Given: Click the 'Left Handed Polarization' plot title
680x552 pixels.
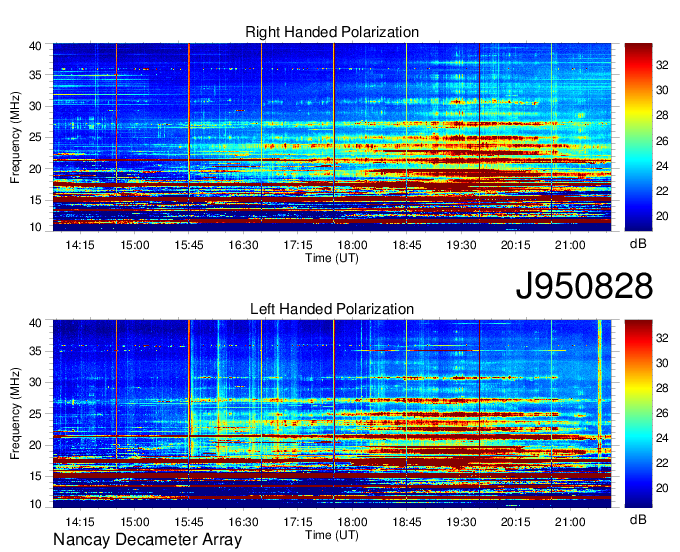Looking at the screenshot, I should point(332,309).
